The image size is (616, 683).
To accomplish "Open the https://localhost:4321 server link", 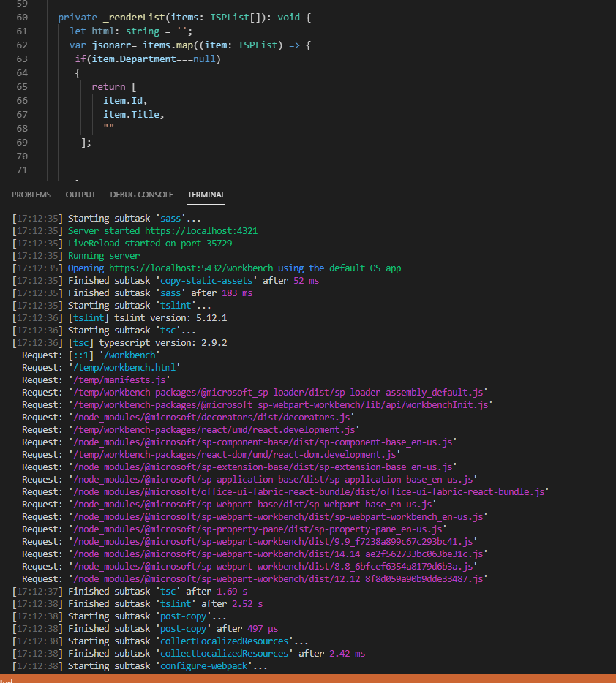I will (x=201, y=231).
